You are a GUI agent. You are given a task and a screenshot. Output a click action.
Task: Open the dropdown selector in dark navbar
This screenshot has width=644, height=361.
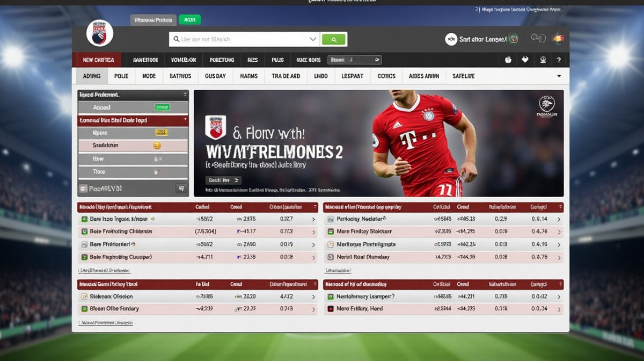(355, 60)
